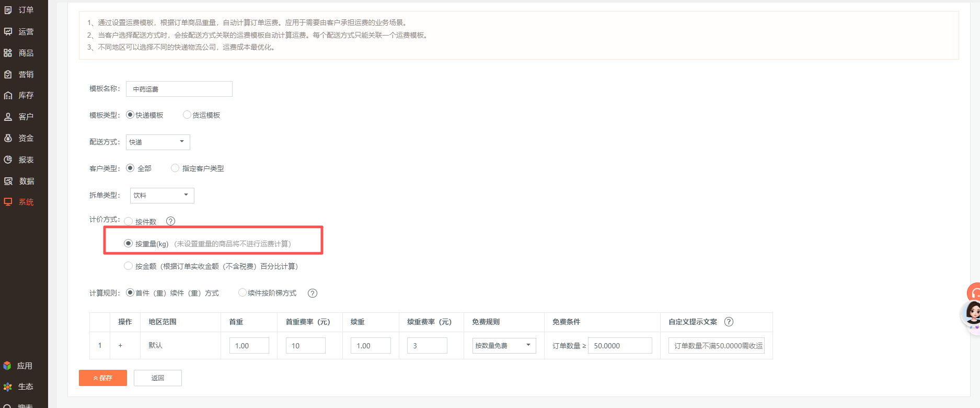
Task: Click the 返回 button
Action: coord(158,378)
